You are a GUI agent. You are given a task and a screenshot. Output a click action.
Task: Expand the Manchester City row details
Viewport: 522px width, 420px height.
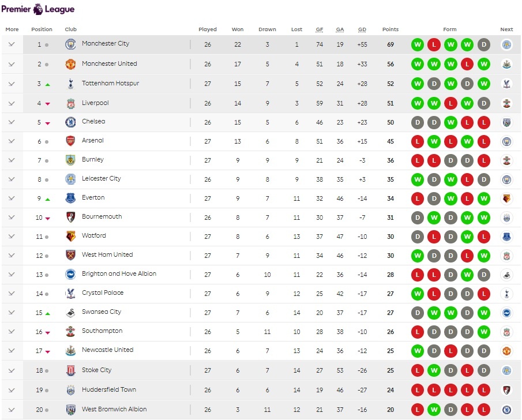click(x=12, y=44)
